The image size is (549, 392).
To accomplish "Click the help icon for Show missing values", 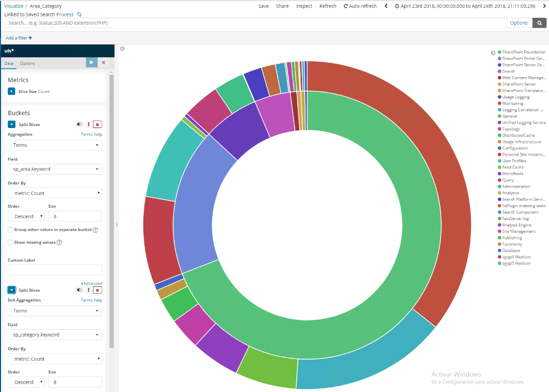I will (59, 243).
